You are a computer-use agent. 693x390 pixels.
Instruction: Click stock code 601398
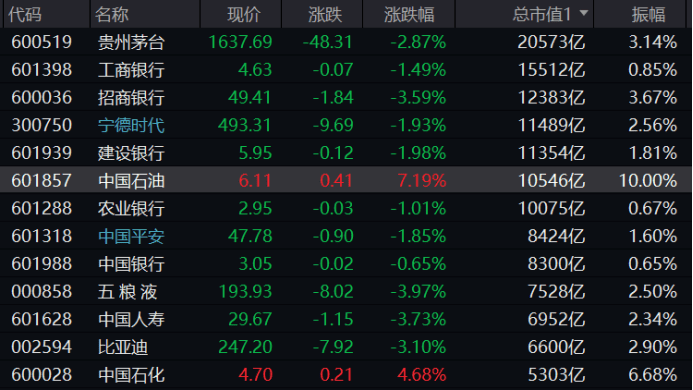42,70
